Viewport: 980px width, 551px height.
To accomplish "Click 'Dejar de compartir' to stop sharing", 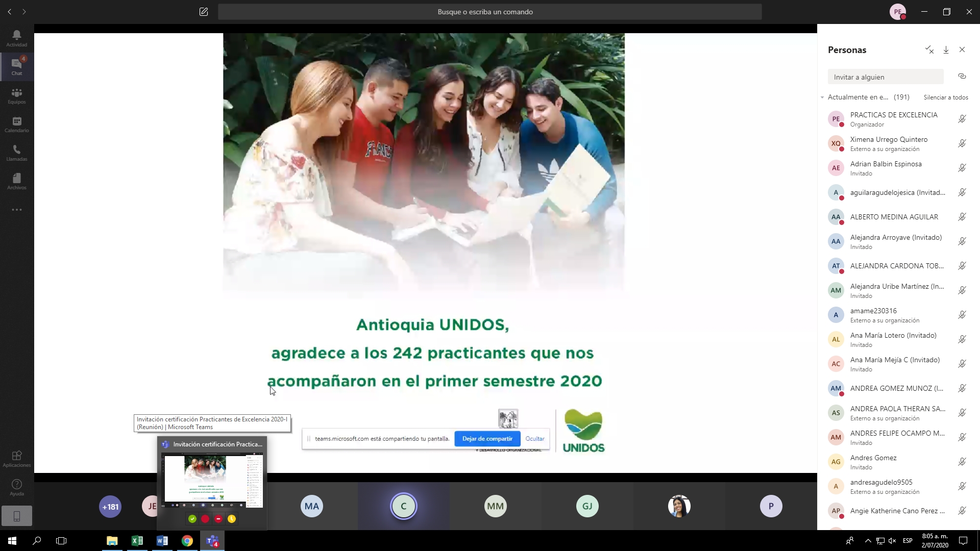I will click(x=487, y=438).
